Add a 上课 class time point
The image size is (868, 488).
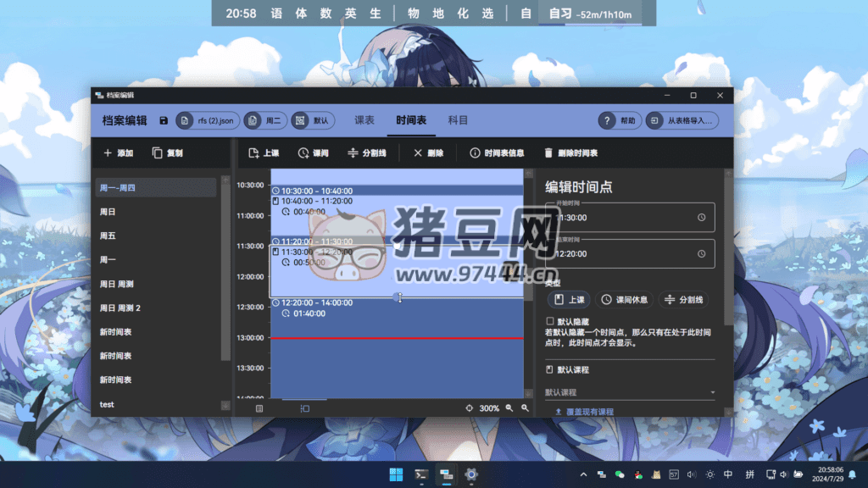[x=264, y=153]
